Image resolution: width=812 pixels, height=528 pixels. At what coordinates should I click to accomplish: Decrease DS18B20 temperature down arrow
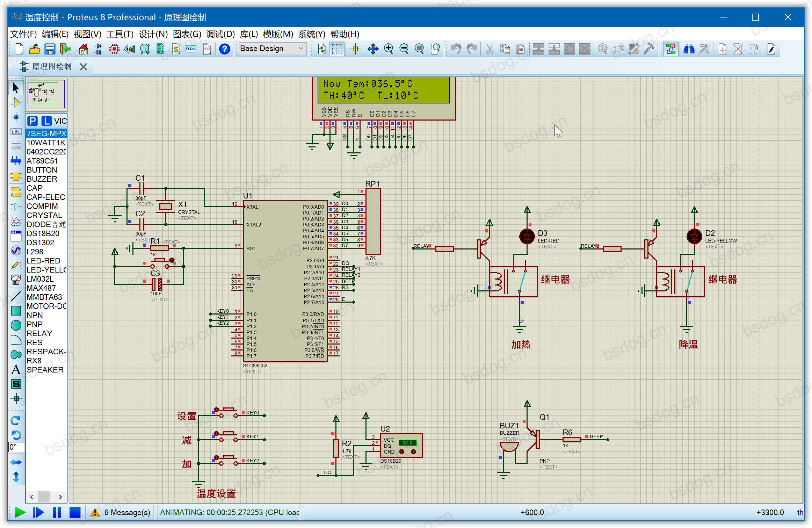pos(402,452)
